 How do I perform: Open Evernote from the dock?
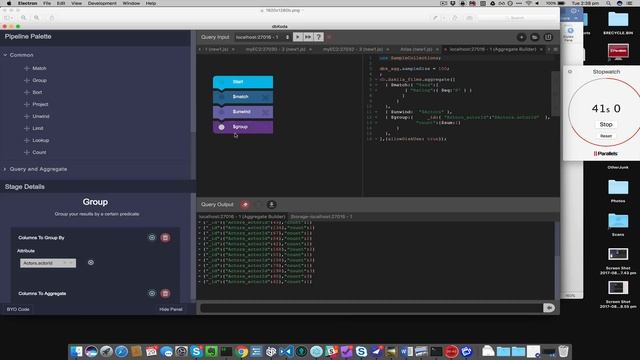coord(211,351)
